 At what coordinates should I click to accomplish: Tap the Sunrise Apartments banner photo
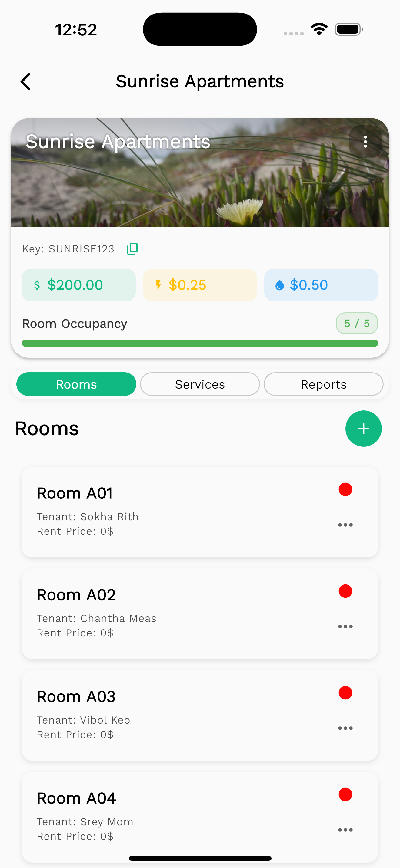click(200, 182)
